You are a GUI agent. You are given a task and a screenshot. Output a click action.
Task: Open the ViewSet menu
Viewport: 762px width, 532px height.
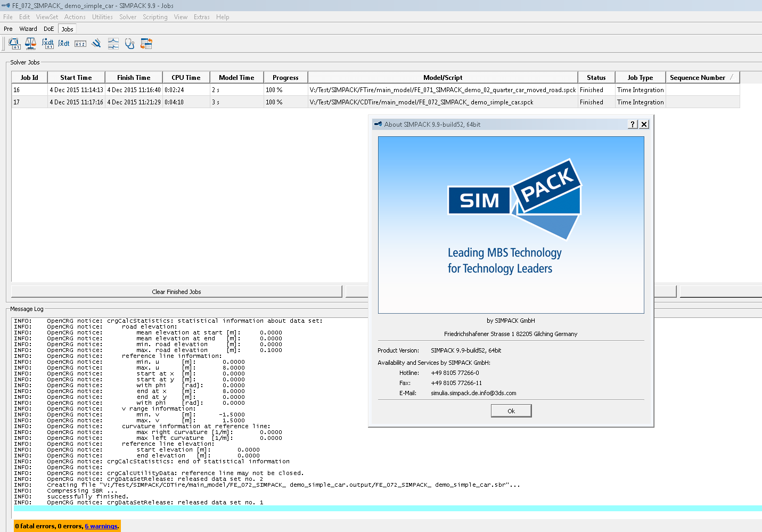[x=47, y=17]
